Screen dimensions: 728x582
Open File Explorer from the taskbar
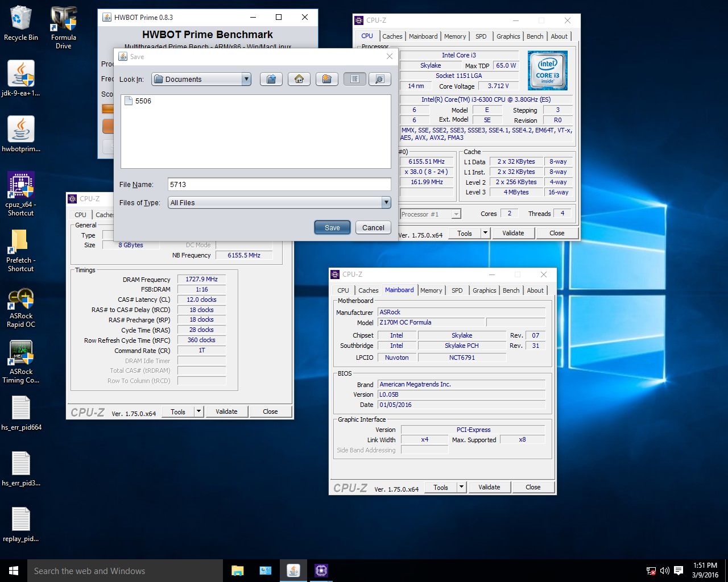pos(238,571)
